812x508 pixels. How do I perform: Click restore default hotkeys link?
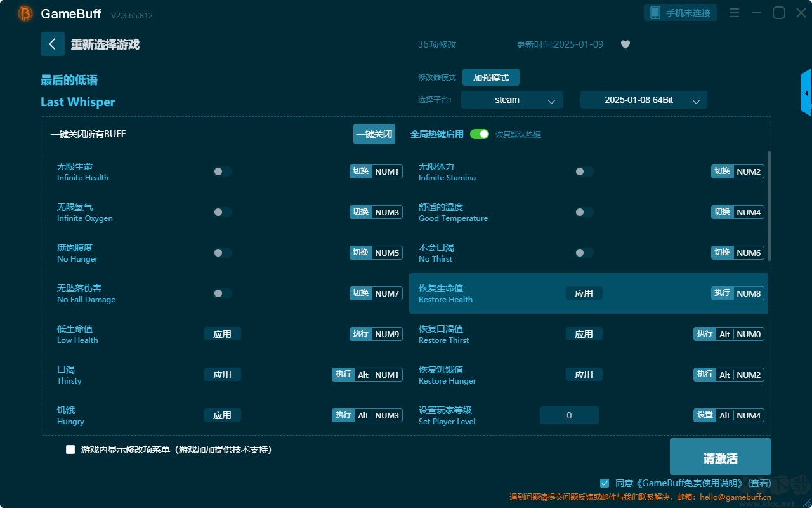pyautogui.click(x=518, y=135)
